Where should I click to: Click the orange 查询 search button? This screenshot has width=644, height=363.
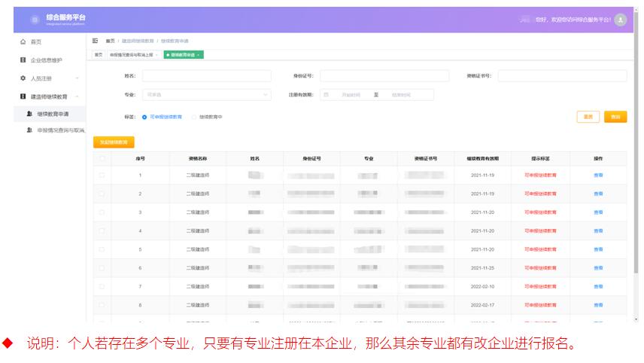615,117
